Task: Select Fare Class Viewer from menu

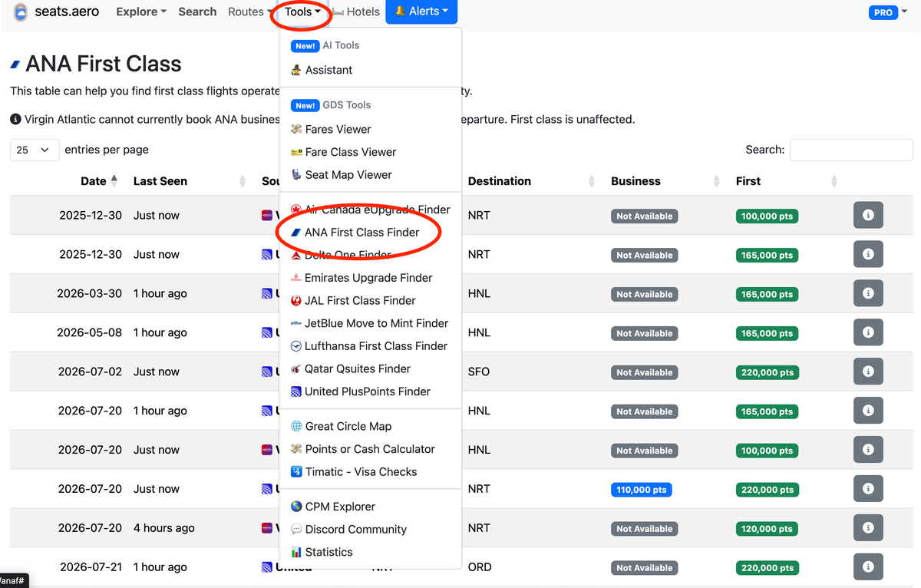Action: 343,152
